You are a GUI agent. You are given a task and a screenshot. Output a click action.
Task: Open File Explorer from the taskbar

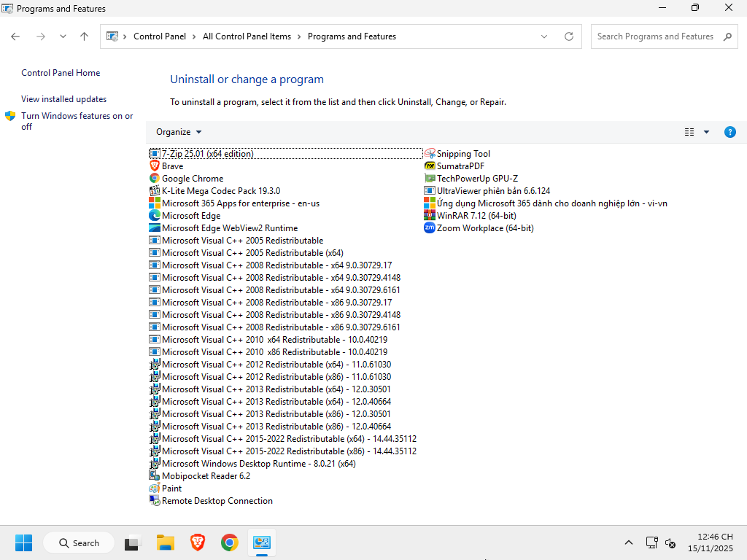[165, 542]
